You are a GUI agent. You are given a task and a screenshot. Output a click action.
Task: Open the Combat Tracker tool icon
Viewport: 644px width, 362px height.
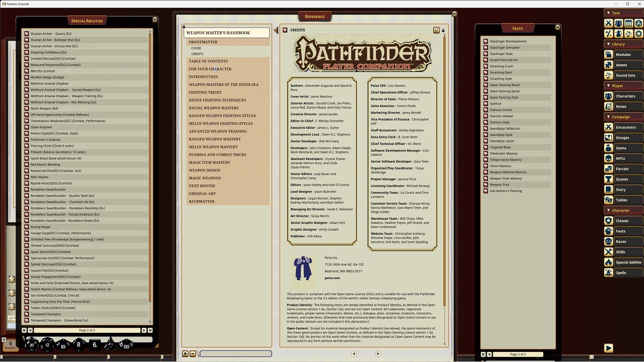[608, 23]
